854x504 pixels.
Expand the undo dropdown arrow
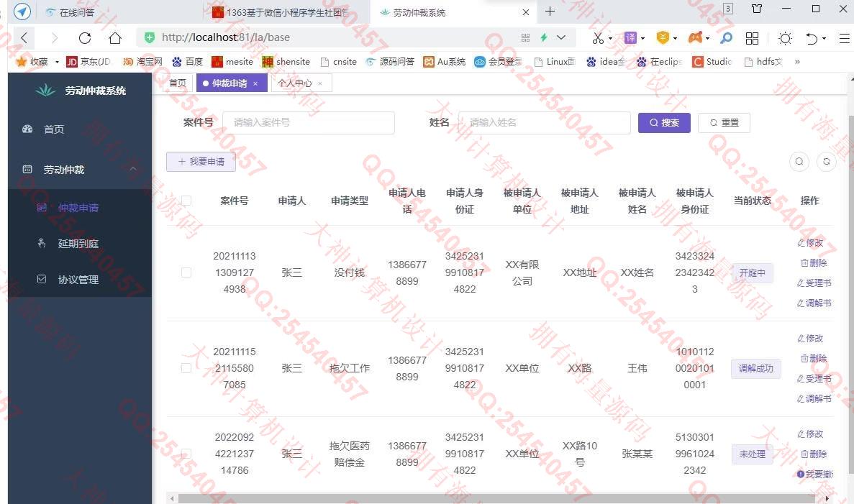(x=824, y=38)
